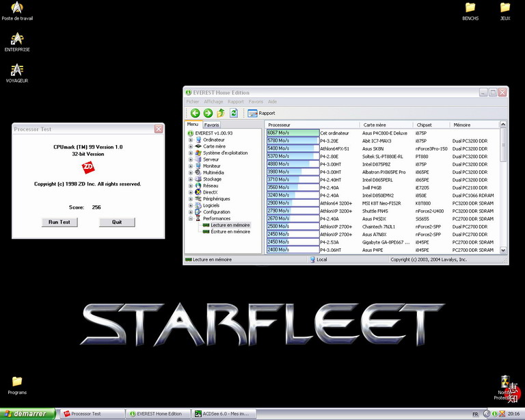This screenshot has height=420, width=525.
Task: Select the Carte mère node in the tree
Action: click(214, 146)
